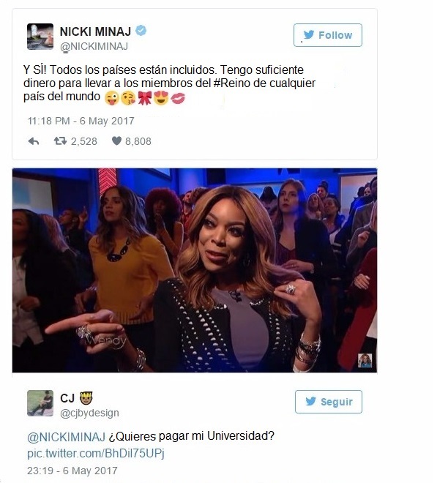Image resolution: width=448 pixels, height=483 pixels.
Task: Click the reply arrow icon under Nicki's tweet
Action: (34, 141)
